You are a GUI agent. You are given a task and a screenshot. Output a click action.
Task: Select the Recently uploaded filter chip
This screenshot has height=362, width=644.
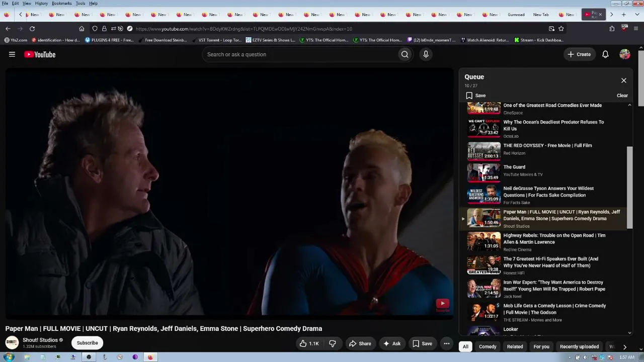[579, 346]
